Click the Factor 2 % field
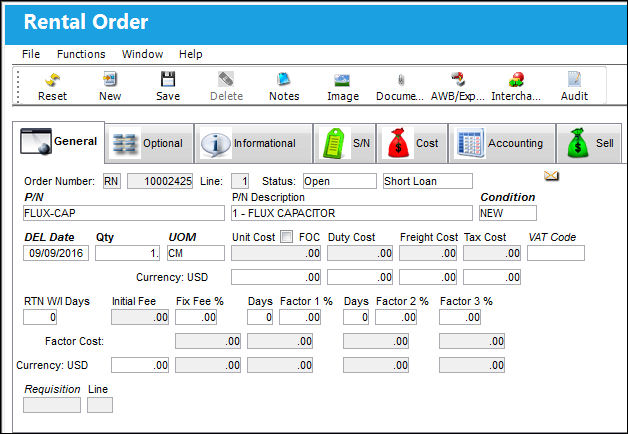 (396, 317)
